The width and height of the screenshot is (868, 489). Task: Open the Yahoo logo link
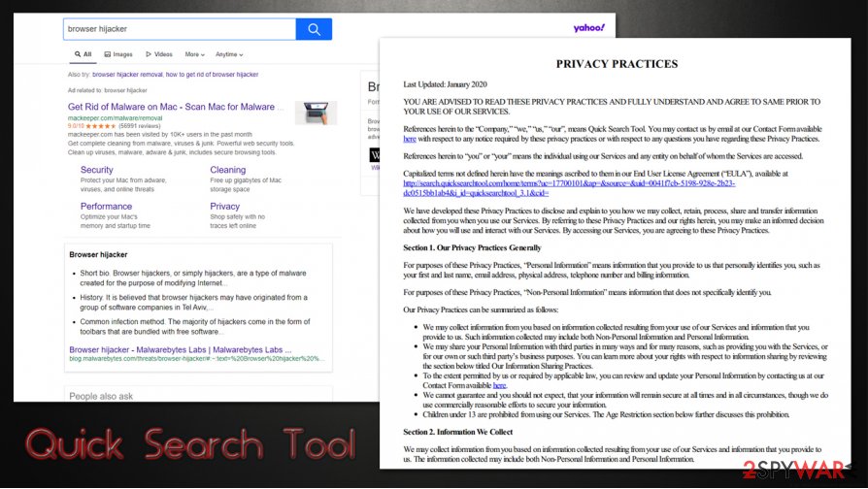(589, 28)
